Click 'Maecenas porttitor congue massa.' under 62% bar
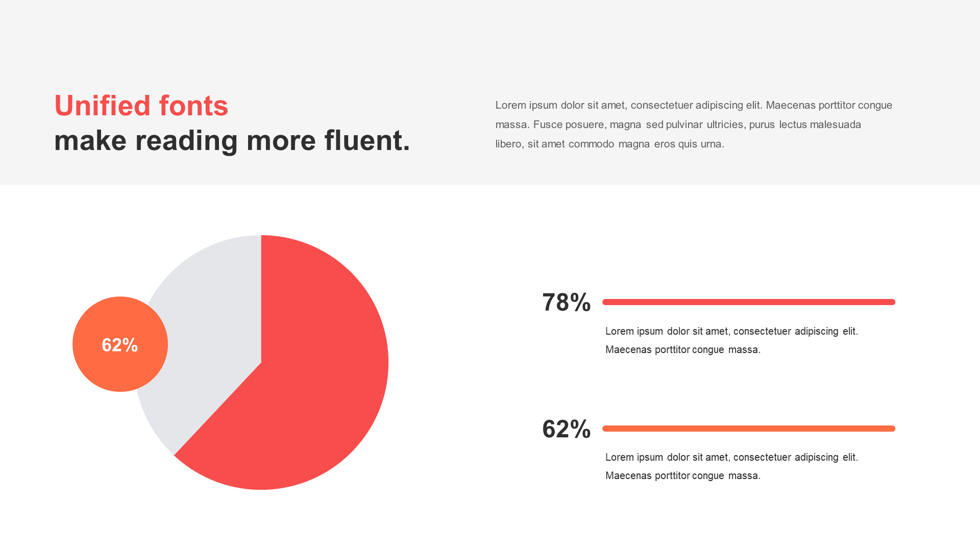Screen dimensions: 980x551 point(683,475)
